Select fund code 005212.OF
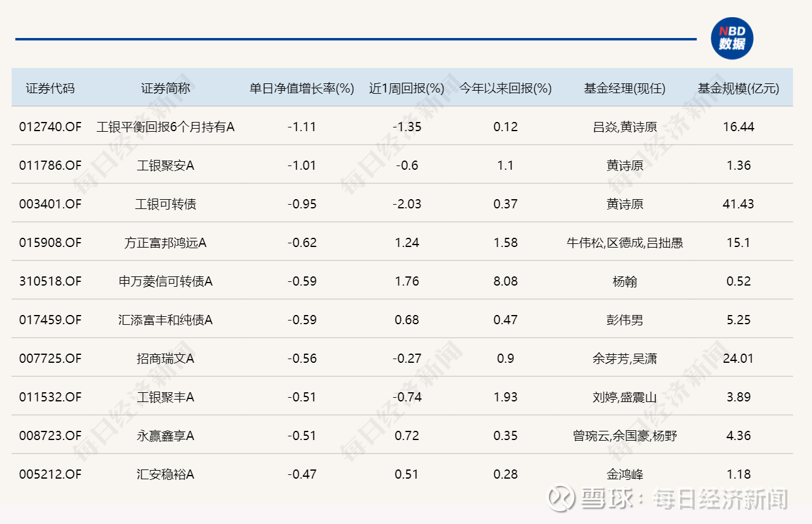This screenshot has width=812, height=524. point(50,474)
